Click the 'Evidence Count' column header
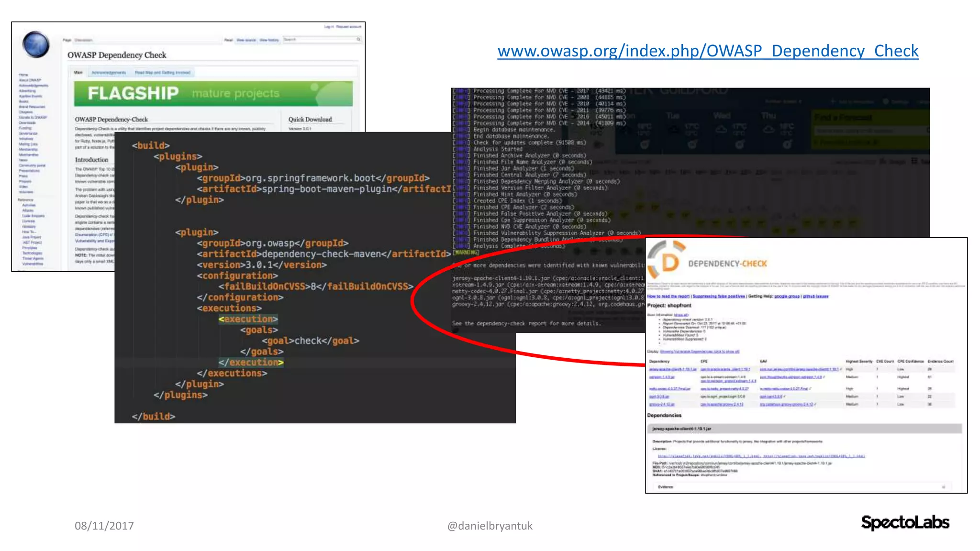Screen dimensions: 980x551 tap(941, 362)
